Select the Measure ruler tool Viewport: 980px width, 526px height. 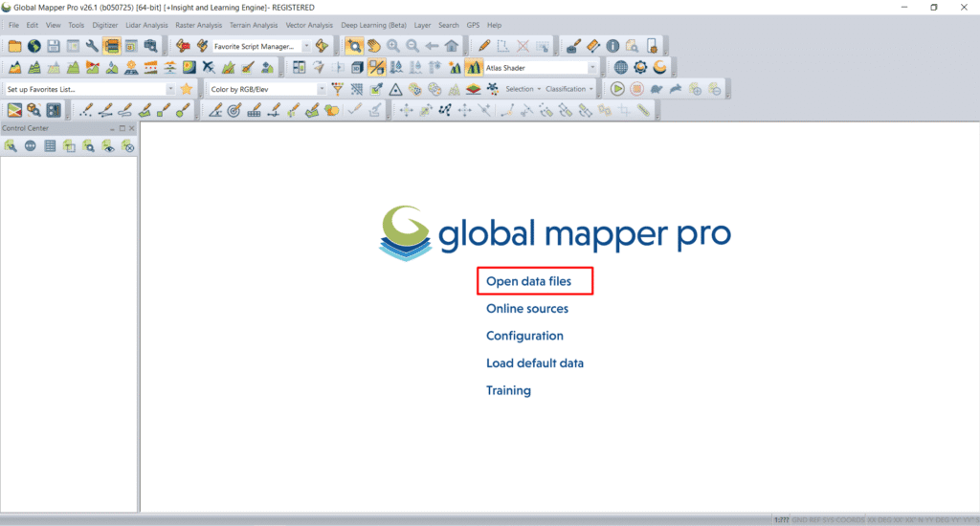(x=592, y=46)
